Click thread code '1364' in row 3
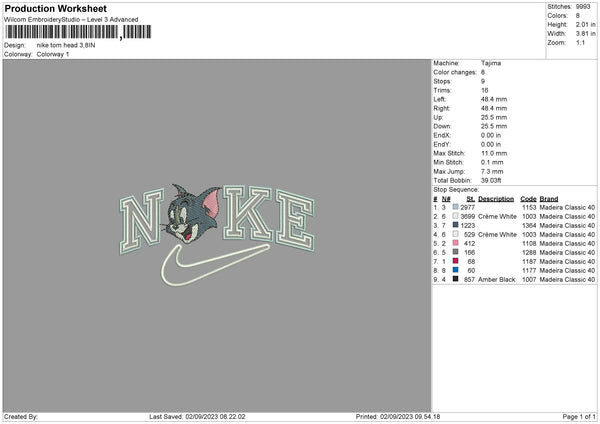 (x=529, y=225)
